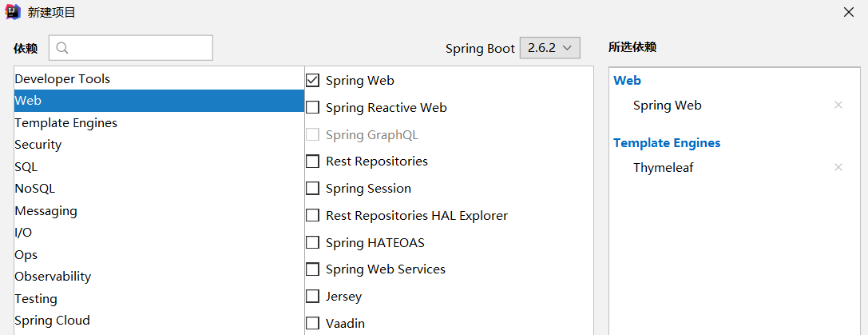
Task: Choose the Spring Cloud category
Action: click(160, 321)
